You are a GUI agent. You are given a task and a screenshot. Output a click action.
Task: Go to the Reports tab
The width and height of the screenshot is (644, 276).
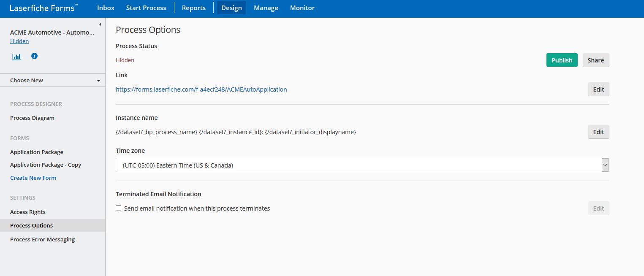coord(193,8)
